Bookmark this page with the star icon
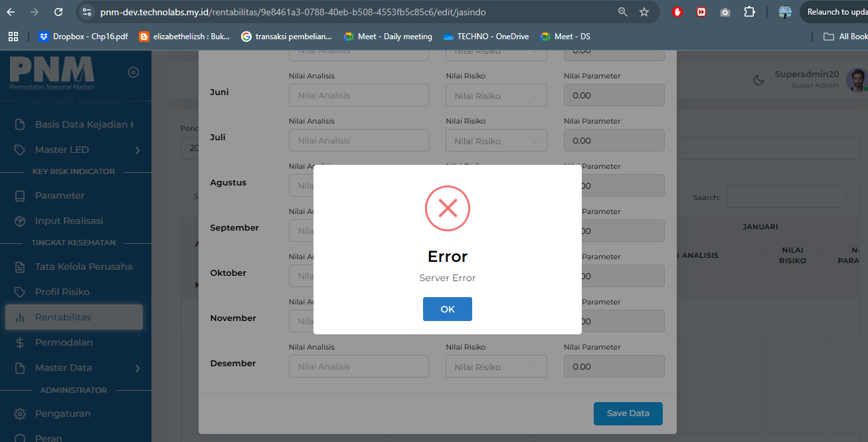Image resolution: width=868 pixels, height=442 pixels. pyautogui.click(x=644, y=12)
